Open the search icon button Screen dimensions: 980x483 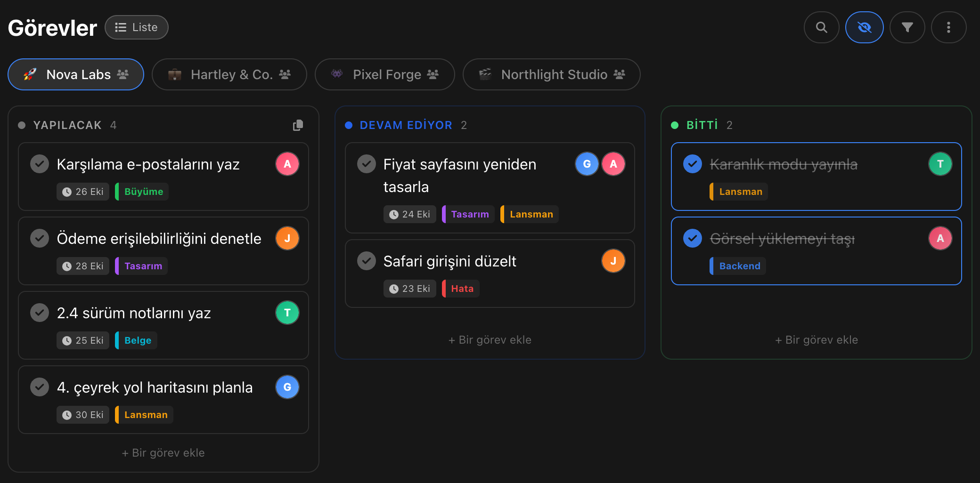coord(821,27)
